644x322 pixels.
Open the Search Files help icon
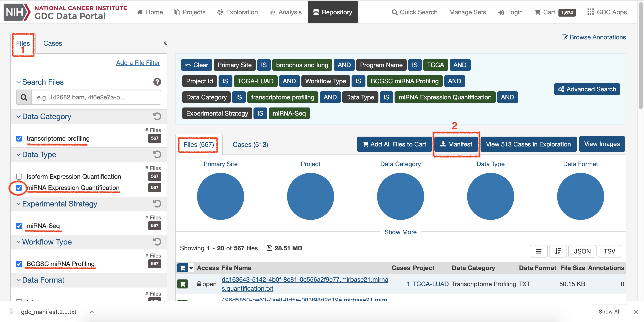(x=157, y=82)
